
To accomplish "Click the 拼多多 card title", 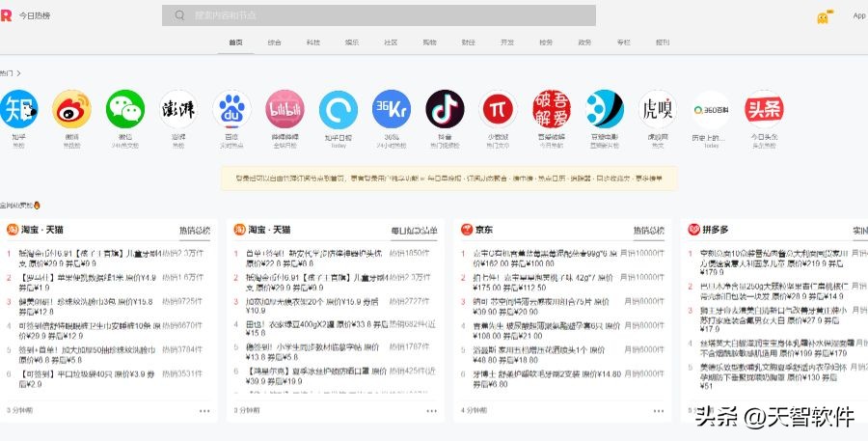I will point(716,230).
